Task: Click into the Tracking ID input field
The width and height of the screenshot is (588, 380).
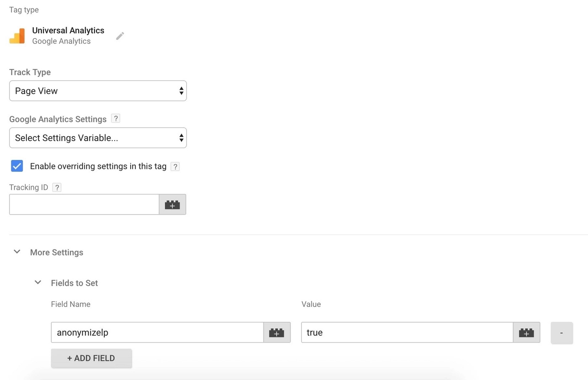Action: pos(84,204)
